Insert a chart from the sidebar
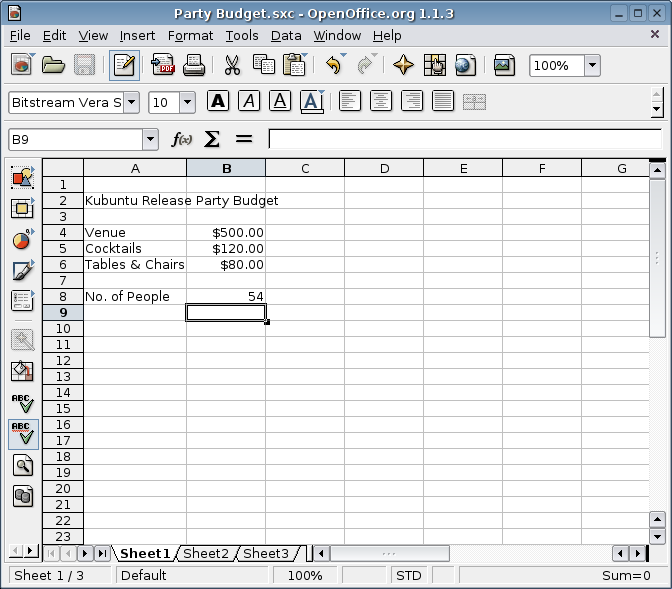This screenshot has width=672, height=589. (x=22, y=239)
